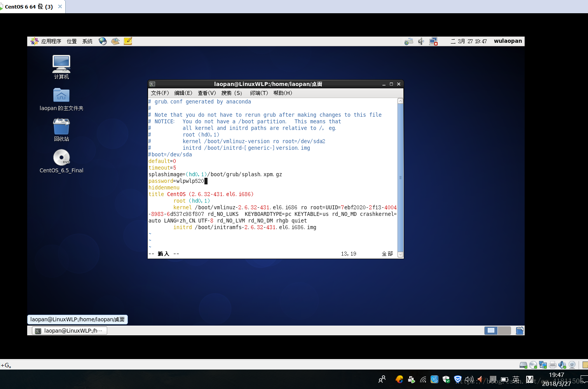Click the timeout=5 line
This screenshot has width=588, height=389.
pos(162,168)
